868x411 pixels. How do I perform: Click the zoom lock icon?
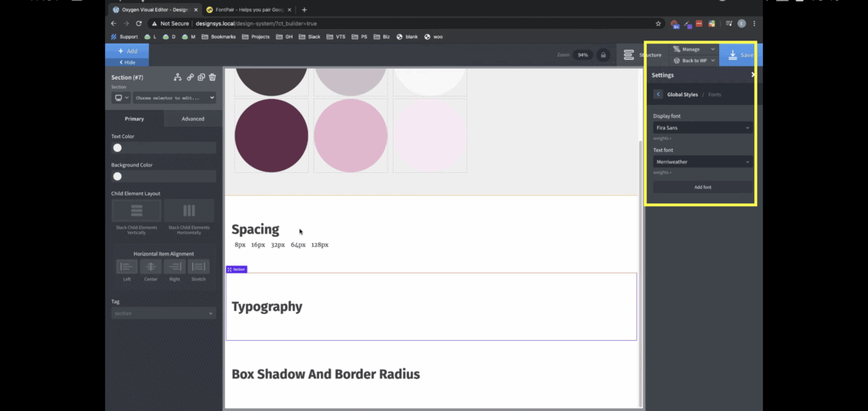pos(602,55)
